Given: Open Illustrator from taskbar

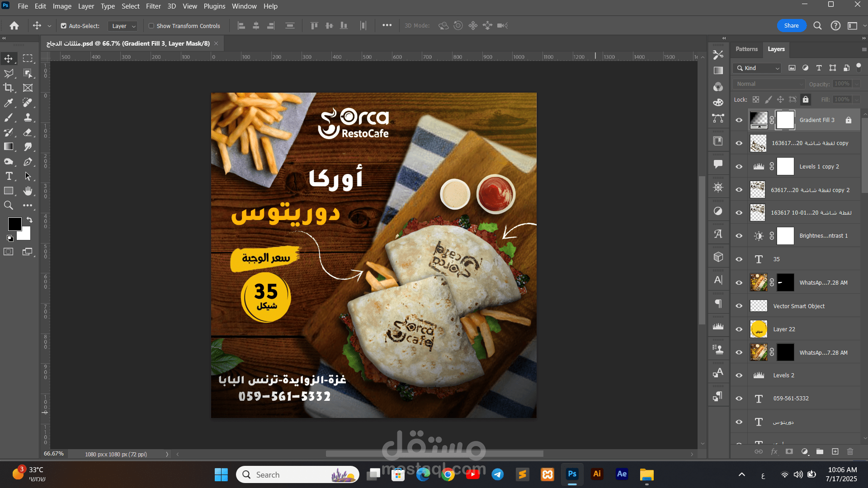Looking at the screenshot, I should [x=597, y=474].
